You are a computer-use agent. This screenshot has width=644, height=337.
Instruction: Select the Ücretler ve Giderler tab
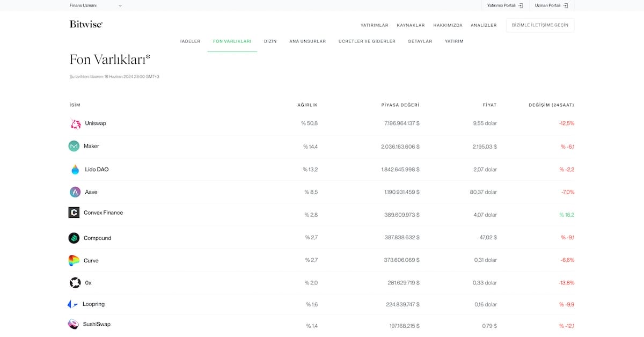click(x=367, y=41)
